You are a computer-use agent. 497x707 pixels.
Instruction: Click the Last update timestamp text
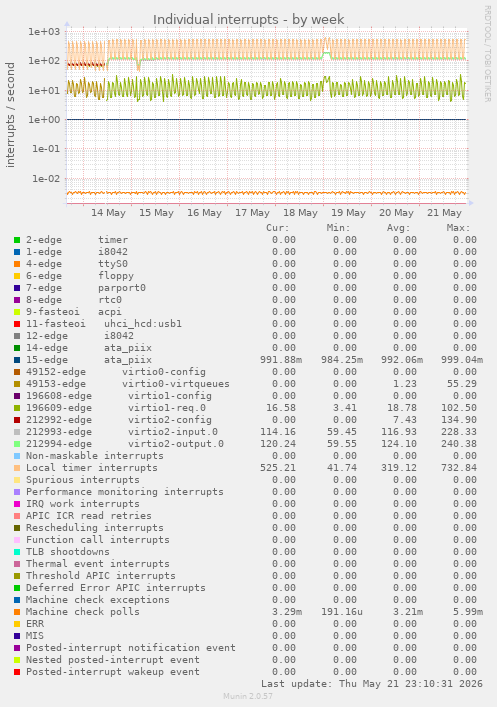pos(372,684)
